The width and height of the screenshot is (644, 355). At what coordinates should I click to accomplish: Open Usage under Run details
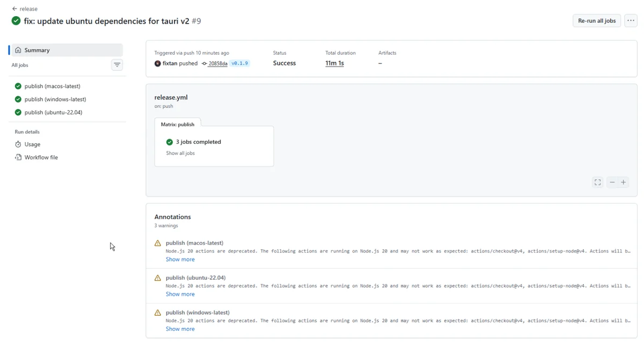[32, 144]
